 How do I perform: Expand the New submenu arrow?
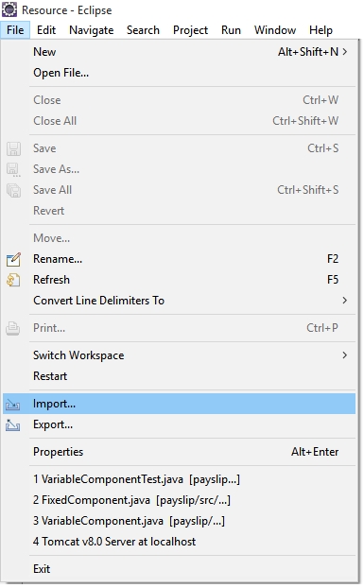tap(344, 51)
